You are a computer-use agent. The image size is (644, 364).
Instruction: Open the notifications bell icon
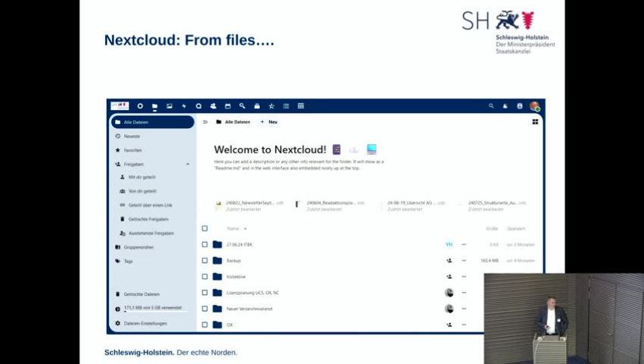[505, 106]
